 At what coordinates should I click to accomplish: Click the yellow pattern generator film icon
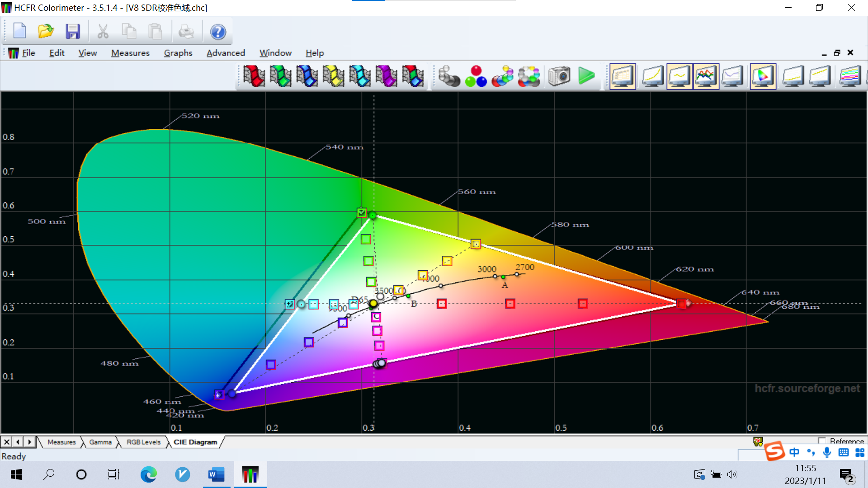pos(333,76)
